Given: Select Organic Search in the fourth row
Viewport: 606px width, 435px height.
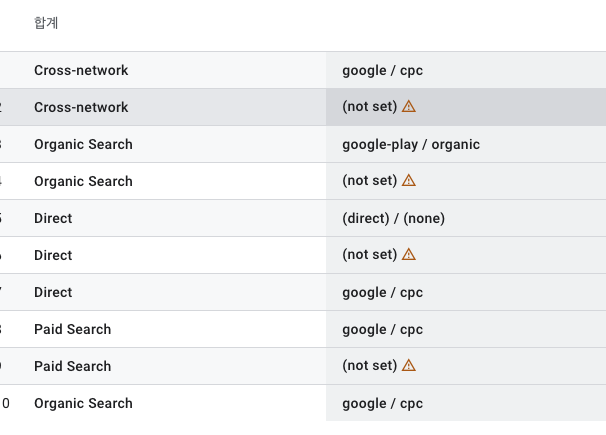Looking at the screenshot, I should tap(83, 181).
